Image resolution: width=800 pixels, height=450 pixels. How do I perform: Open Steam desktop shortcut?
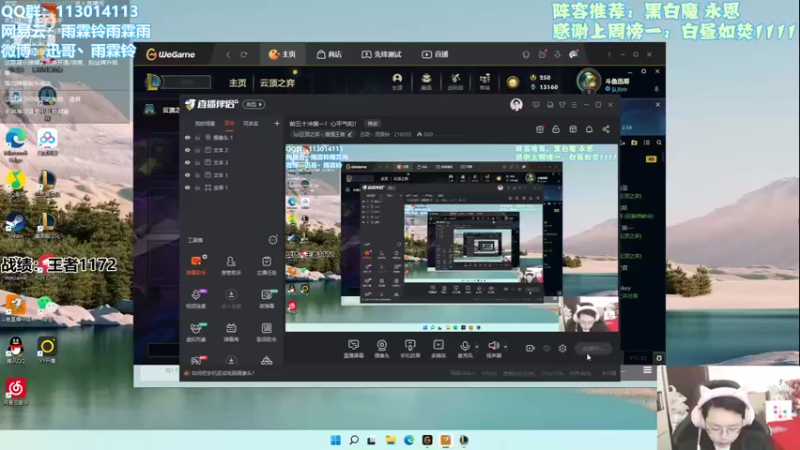coord(15,224)
